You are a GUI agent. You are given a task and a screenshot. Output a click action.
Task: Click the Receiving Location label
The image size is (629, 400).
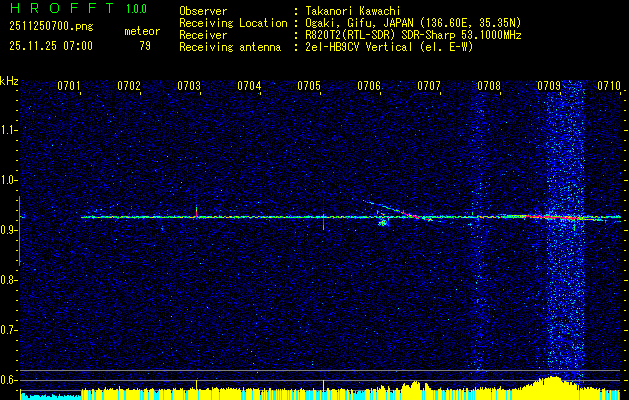point(233,23)
